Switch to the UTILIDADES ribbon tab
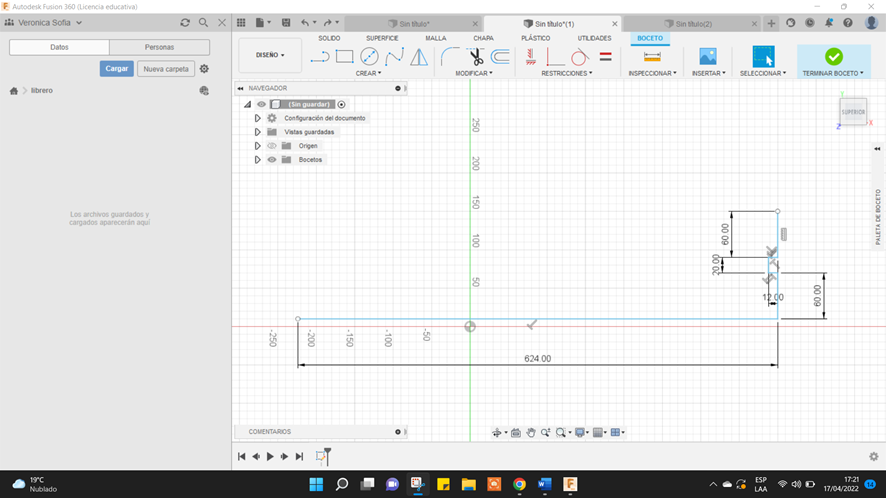886x498 pixels. point(594,38)
